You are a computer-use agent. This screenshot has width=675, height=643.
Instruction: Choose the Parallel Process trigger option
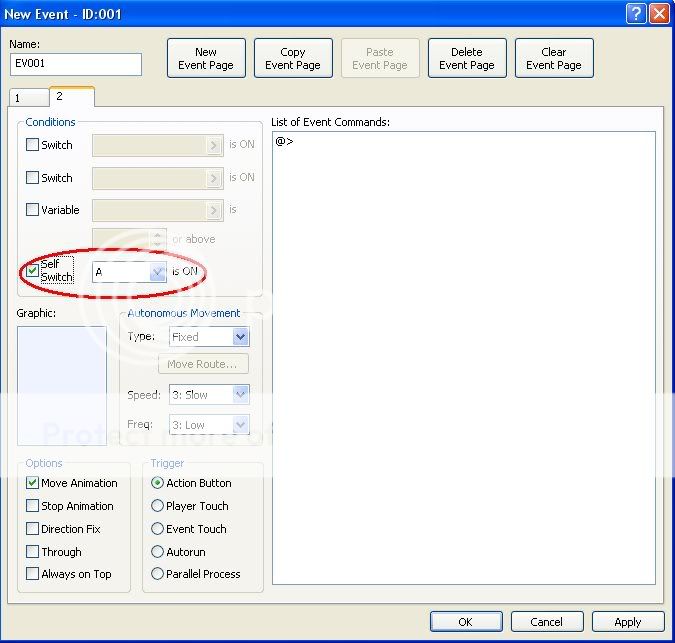pos(158,574)
